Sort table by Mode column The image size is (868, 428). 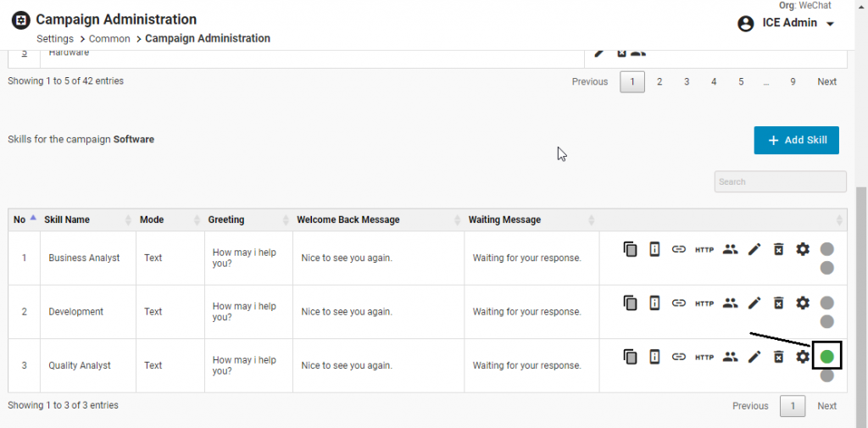[x=168, y=220]
